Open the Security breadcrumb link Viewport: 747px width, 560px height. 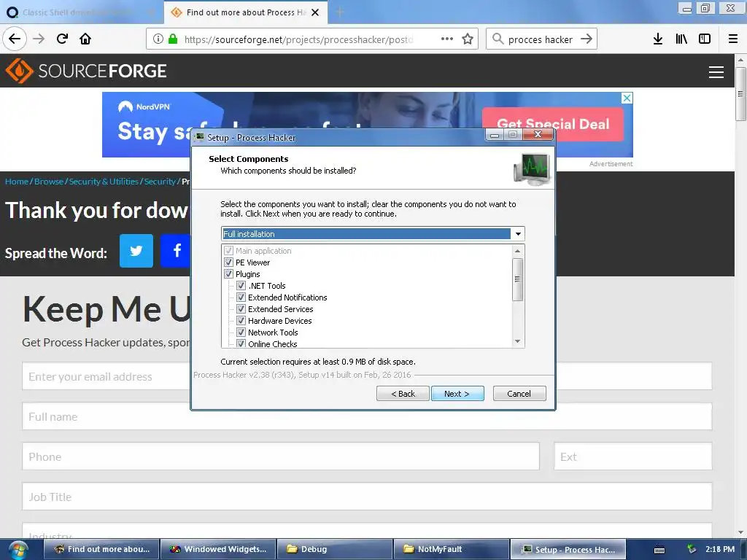pyautogui.click(x=160, y=182)
